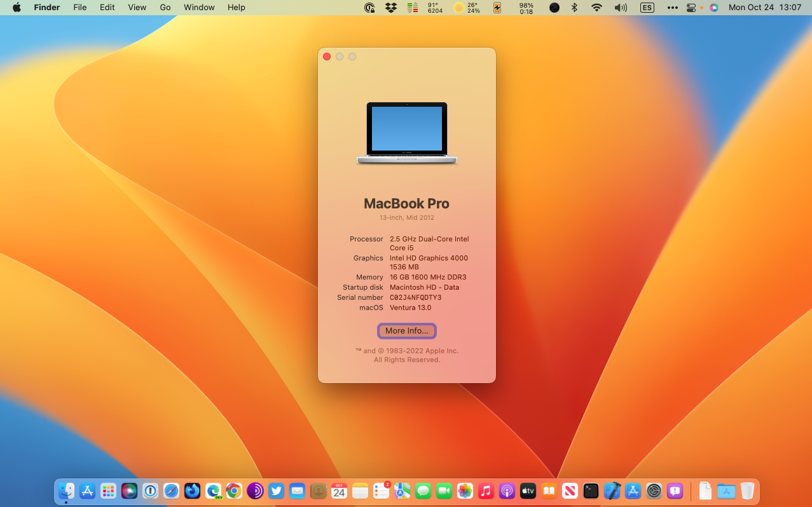Open Messages from the Dock
The width and height of the screenshot is (812, 507).
point(423,490)
